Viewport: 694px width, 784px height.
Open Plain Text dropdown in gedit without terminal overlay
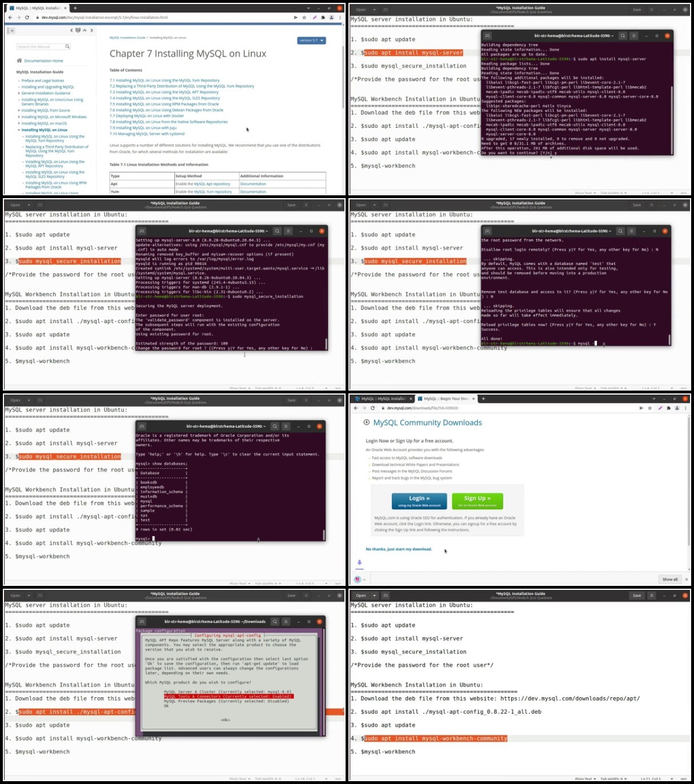click(x=585, y=779)
